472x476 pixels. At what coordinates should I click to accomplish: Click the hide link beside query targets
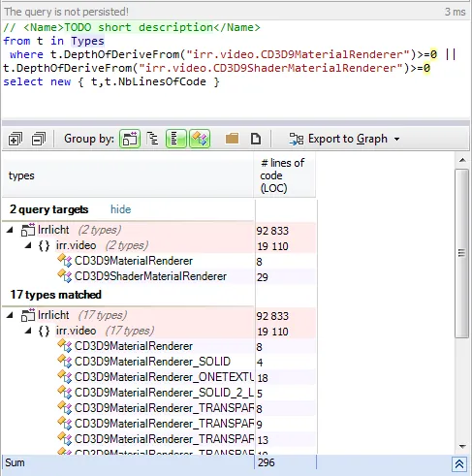[120, 209]
